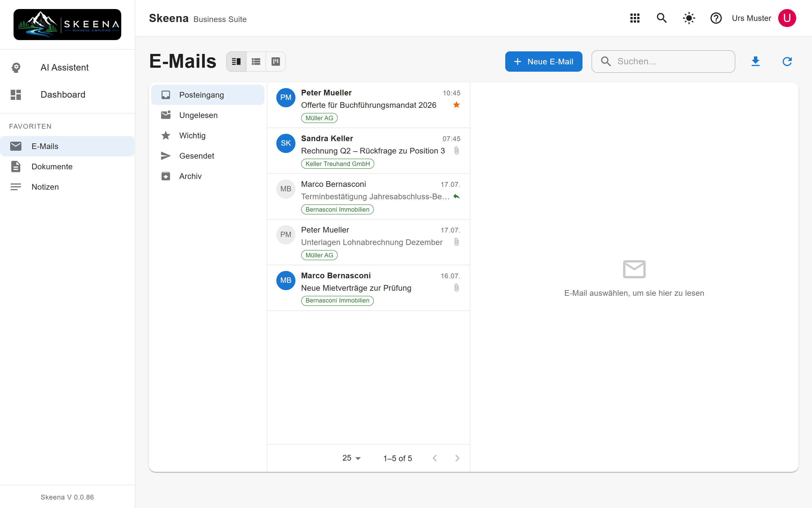Open email Offerte für Buchführungsmandat 2026
Screen dimensions: 812x508
pyautogui.click(x=369, y=105)
